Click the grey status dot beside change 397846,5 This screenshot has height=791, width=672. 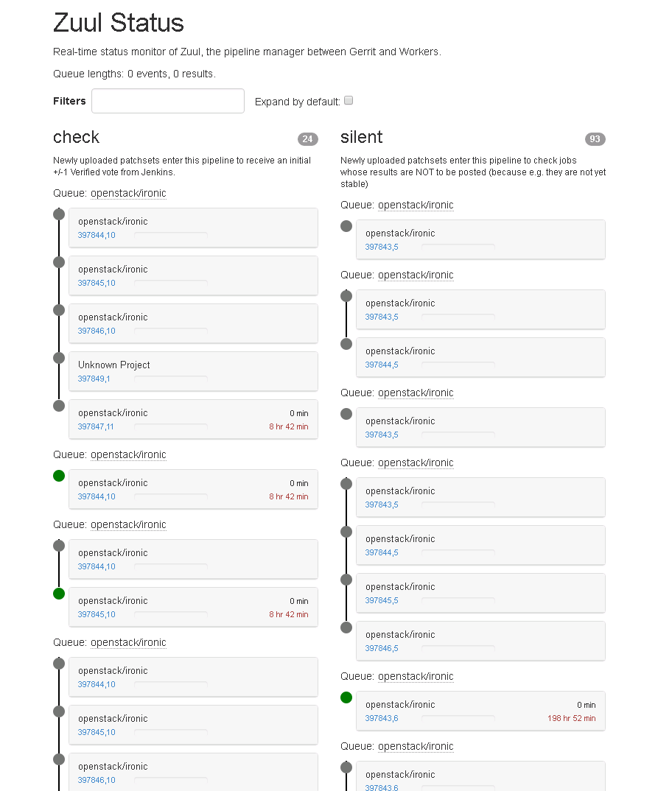(346, 627)
